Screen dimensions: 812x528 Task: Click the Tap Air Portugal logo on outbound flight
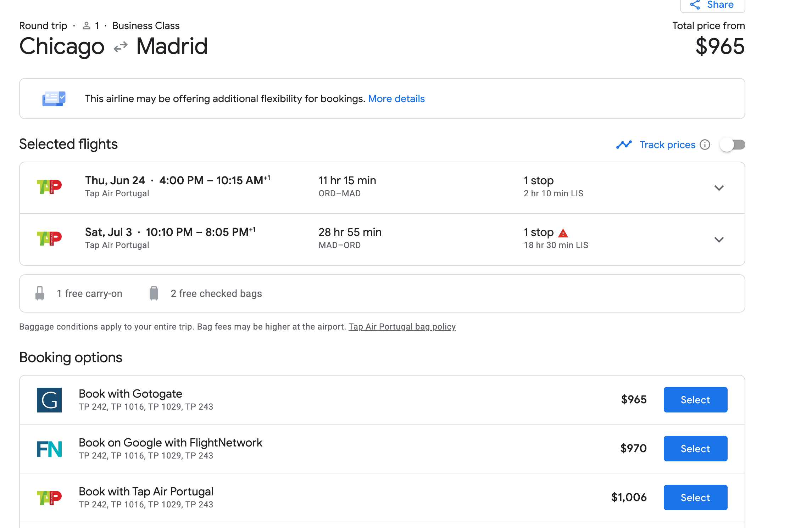click(x=49, y=187)
